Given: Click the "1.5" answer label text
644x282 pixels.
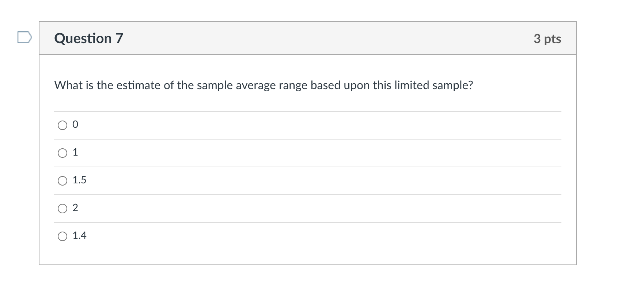Looking at the screenshot, I should coord(79,180).
